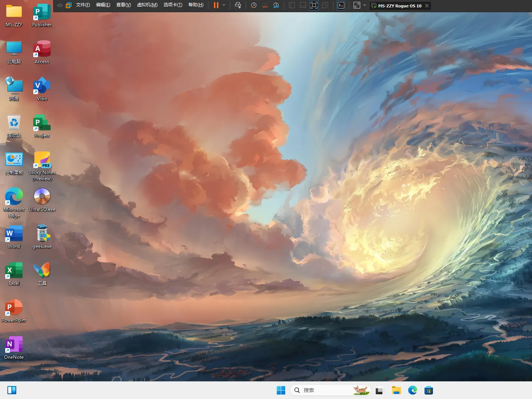
Task: Toggle the thumbnail bar
Action: [303, 5]
